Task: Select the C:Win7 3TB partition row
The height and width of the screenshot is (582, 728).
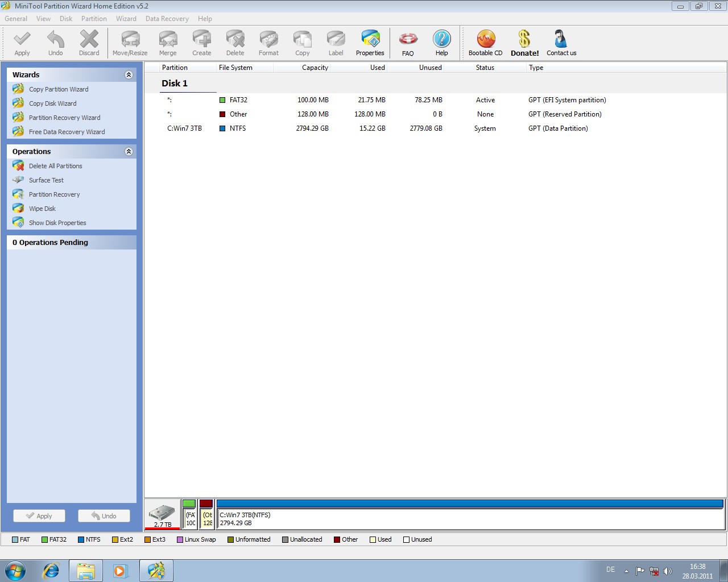Action: click(x=435, y=128)
